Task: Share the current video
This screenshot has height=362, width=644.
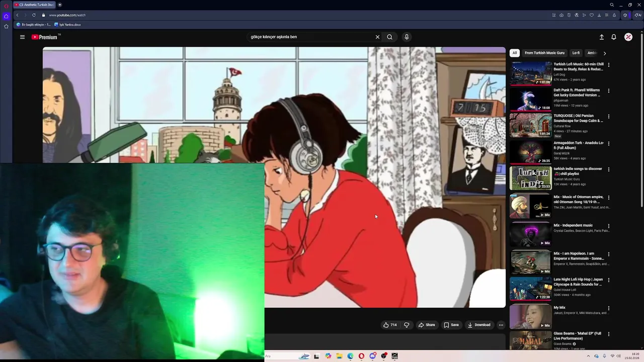Action: point(427,325)
